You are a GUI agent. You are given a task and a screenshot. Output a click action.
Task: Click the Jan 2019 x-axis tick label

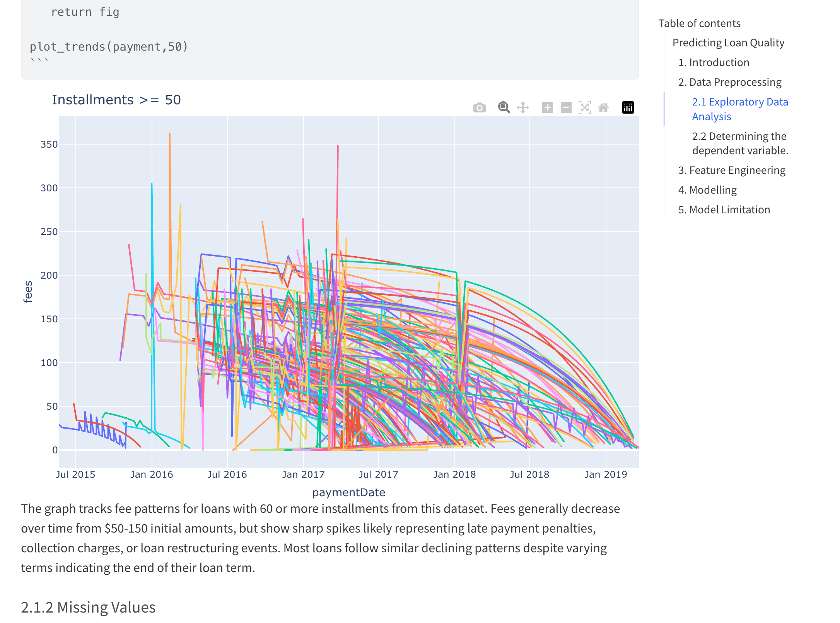point(606,475)
